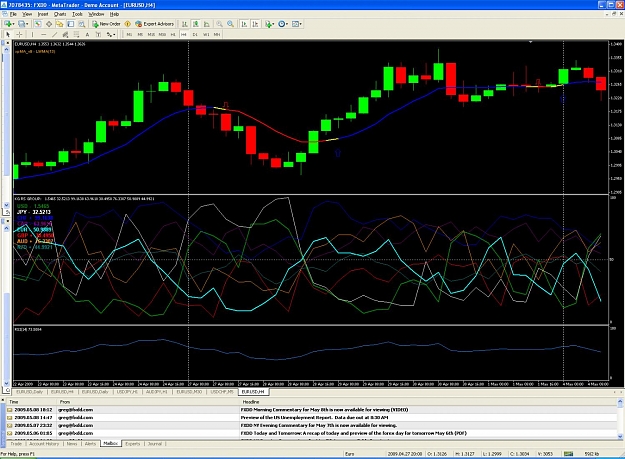Switch to M1 timeframe
Screen dimensions: 625x459
[129, 35]
